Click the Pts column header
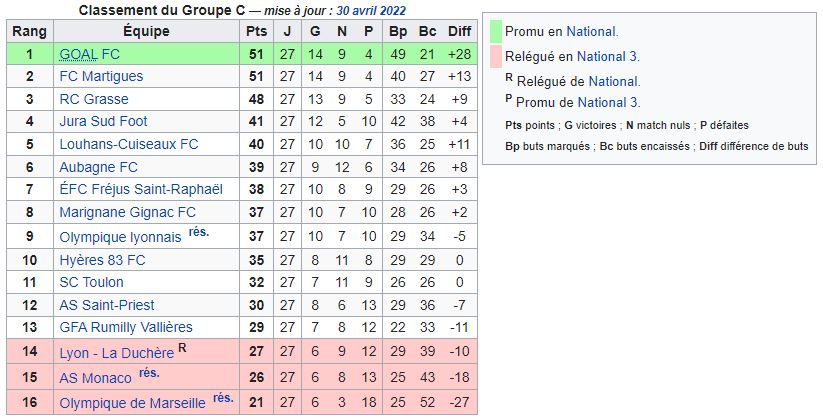 pos(256,32)
